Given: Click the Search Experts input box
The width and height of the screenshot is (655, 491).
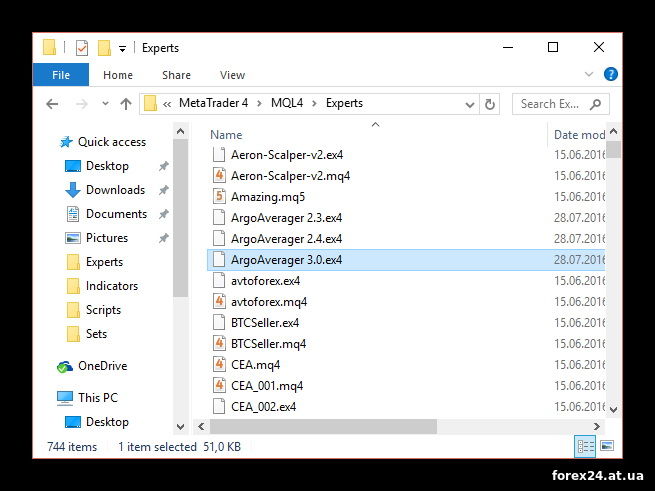Looking at the screenshot, I should coord(561,104).
